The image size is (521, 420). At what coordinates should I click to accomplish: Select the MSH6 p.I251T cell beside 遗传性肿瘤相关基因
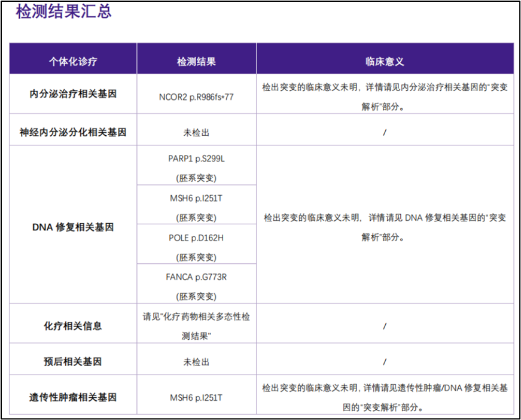(x=197, y=395)
